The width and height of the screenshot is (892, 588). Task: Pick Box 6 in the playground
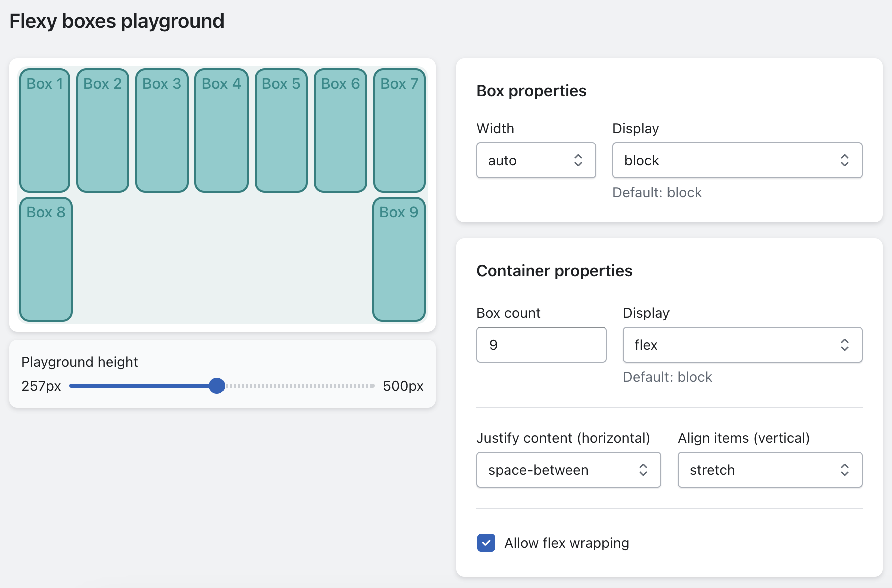(x=340, y=130)
